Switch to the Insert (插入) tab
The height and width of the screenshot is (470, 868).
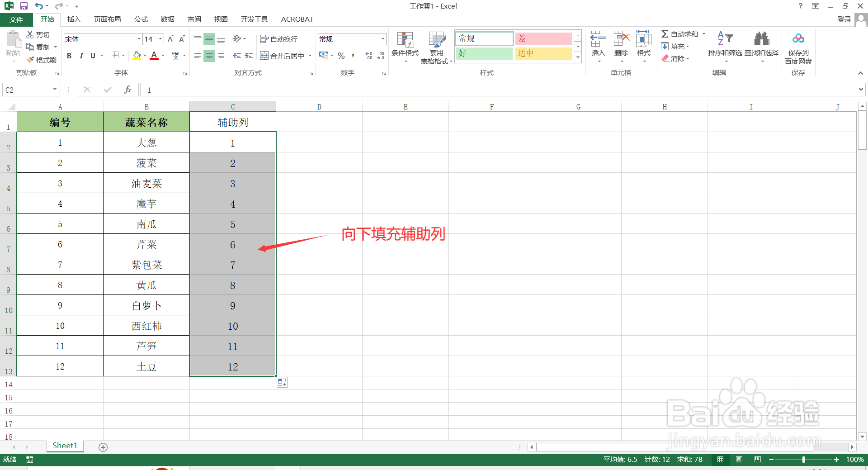coord(74,19)
